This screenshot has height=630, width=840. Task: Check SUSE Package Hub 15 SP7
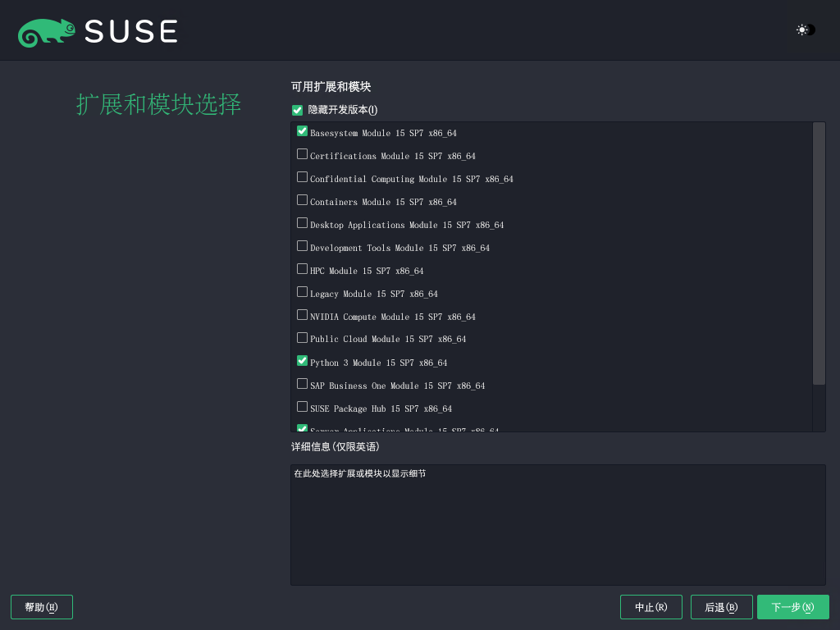pyautogui.click(x=302, y=407)
